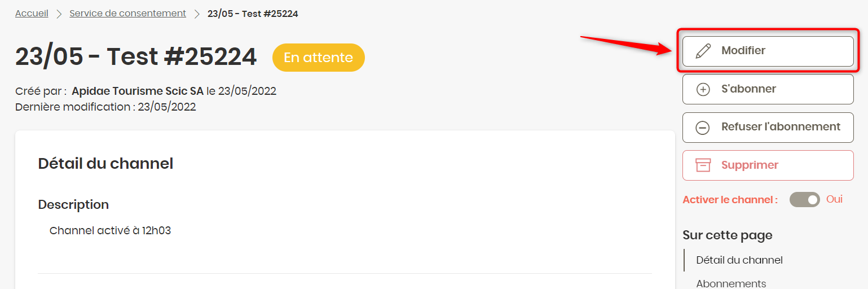Click the archive box icon for Supprimer
The height and width of the screenshot is (289, 868).
click(x=703, y=165)
